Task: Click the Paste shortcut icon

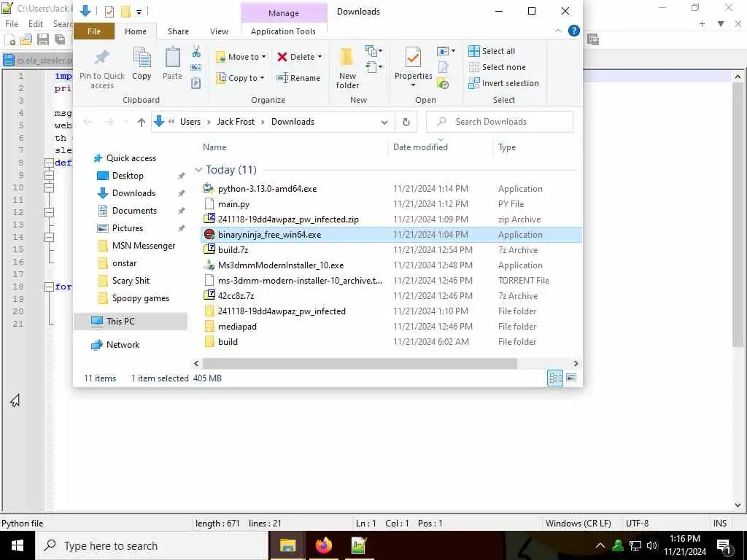Action: click(x=196, y=83)
